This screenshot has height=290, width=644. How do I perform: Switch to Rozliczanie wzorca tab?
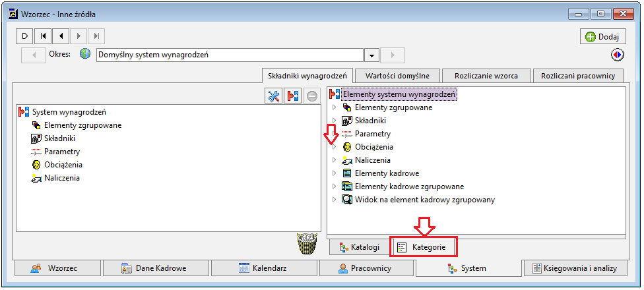point(486,76)
